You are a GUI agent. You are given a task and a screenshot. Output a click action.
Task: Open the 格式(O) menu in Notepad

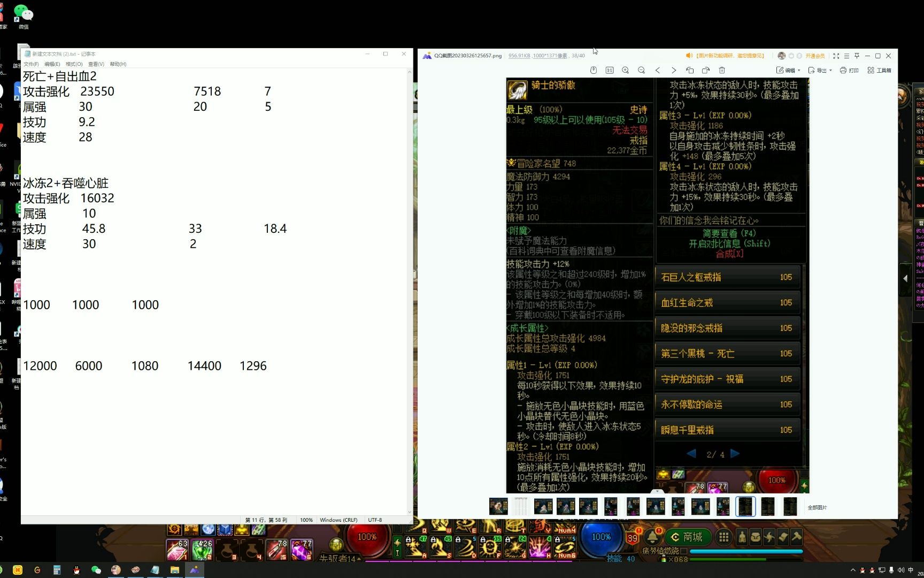[x=74, y=64]
